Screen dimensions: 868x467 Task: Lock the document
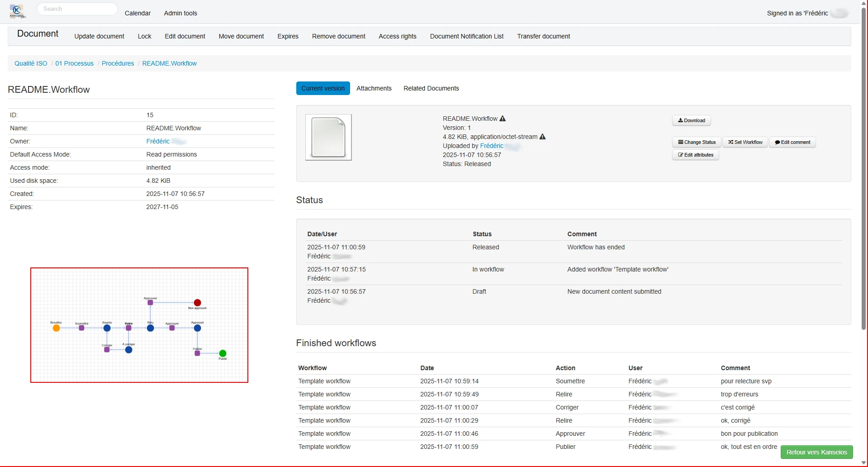point(144,36)
